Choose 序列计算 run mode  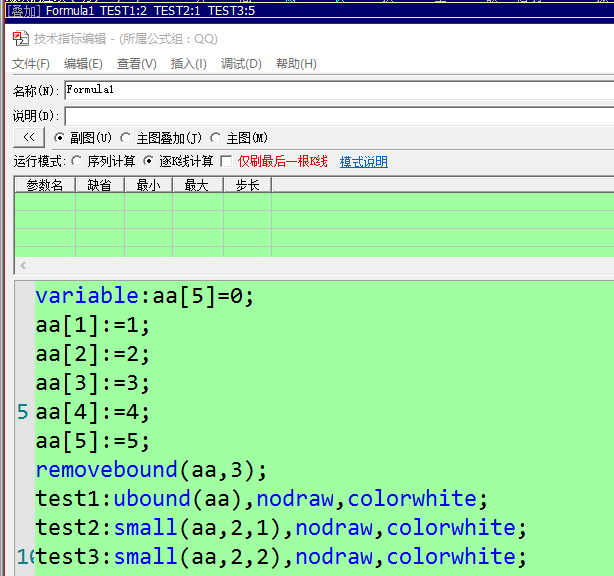click(x=78, y=161)
